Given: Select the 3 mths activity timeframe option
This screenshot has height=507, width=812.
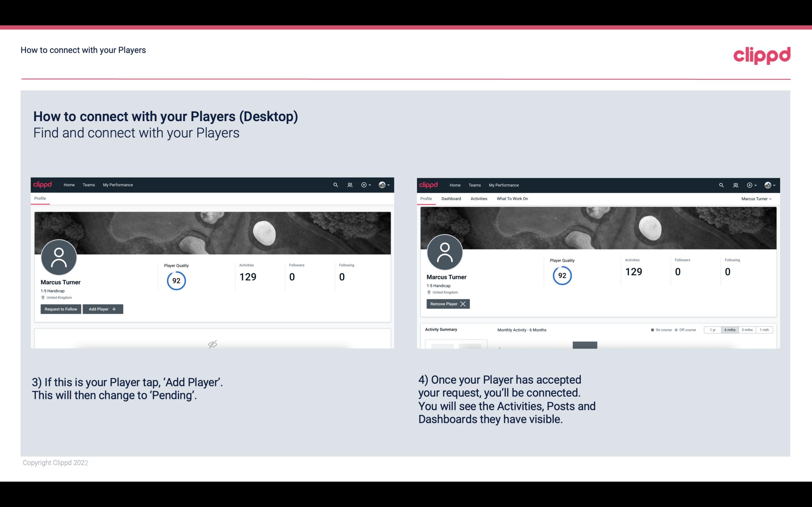Looking at the screenshot, I should (x=747, y=329).
